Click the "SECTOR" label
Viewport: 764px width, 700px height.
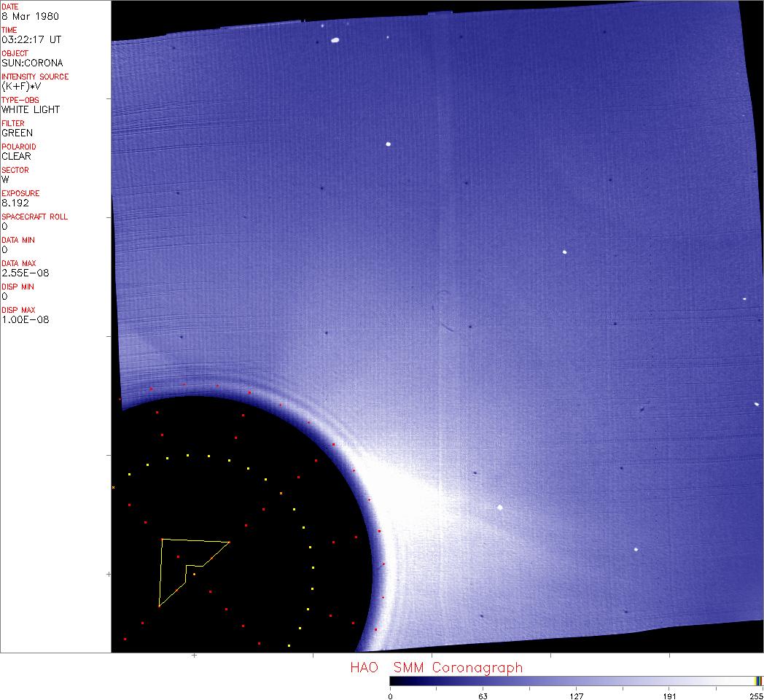tap(15, 170)
